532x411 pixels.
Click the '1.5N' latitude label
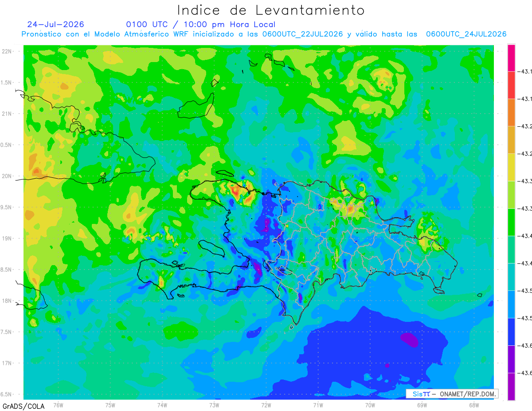click(x=6, y=82)
